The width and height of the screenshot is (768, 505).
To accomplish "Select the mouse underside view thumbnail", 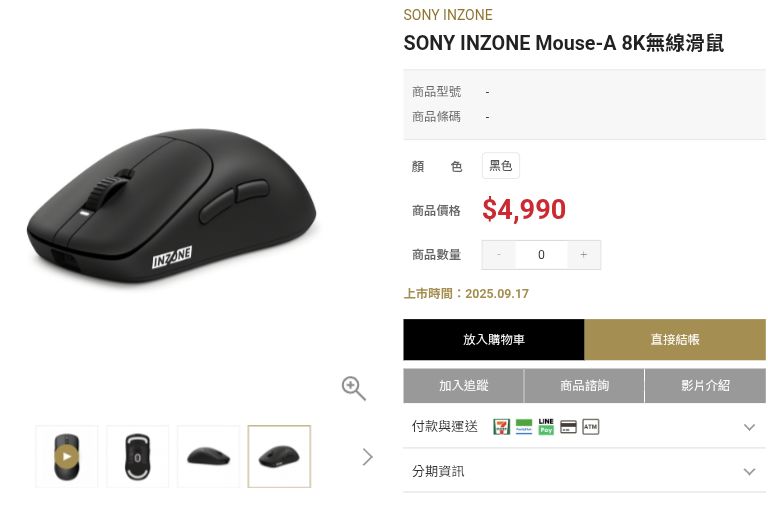I will 138,457.
